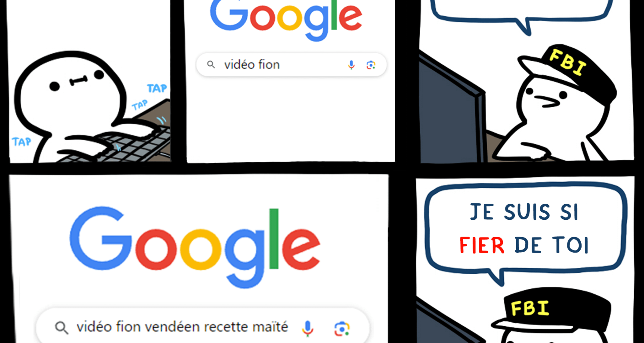Click the Google Lens camera in the lower search bar
Viewport: 644px width, 343px height.
tap(342, 329)
